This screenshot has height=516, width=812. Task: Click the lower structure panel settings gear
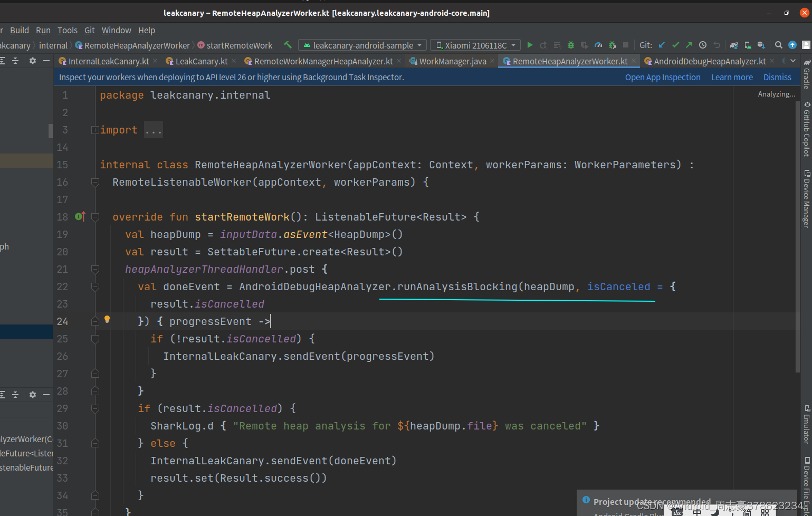coord(33,395)
